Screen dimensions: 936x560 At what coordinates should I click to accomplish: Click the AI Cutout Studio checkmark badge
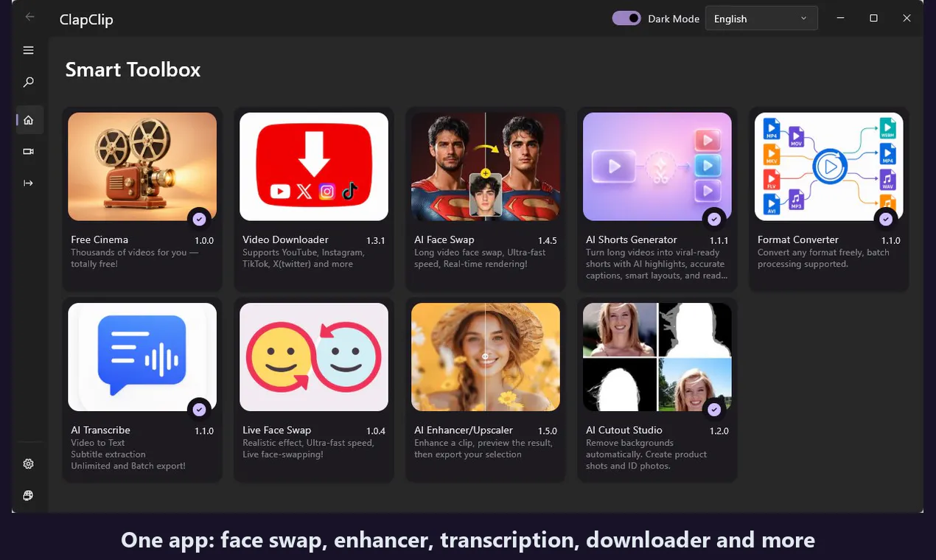coord(713,409)
